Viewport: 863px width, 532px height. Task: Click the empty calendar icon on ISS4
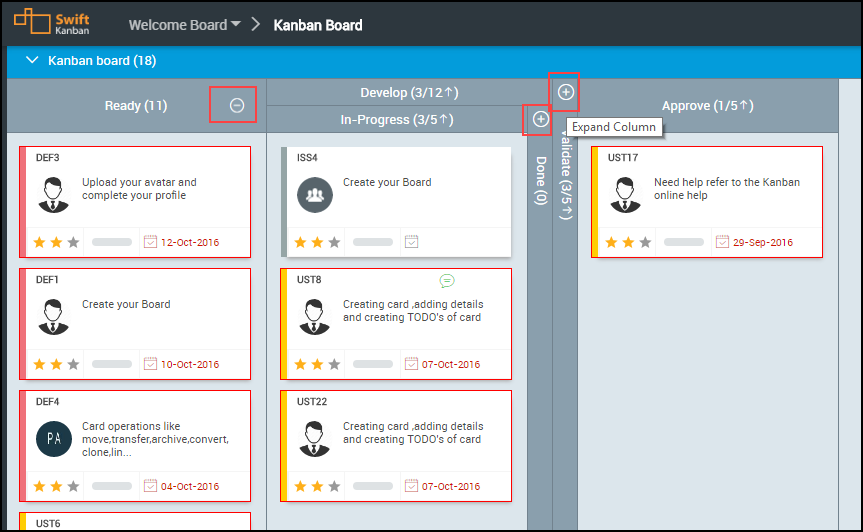coord(411,242)
